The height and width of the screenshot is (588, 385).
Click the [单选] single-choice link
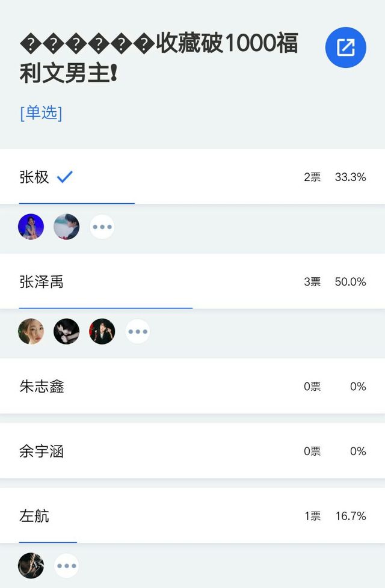coord(41,113)
